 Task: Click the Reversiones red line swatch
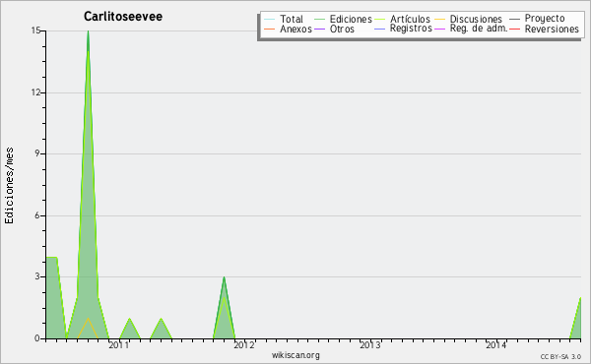click(x=515, y=29)
